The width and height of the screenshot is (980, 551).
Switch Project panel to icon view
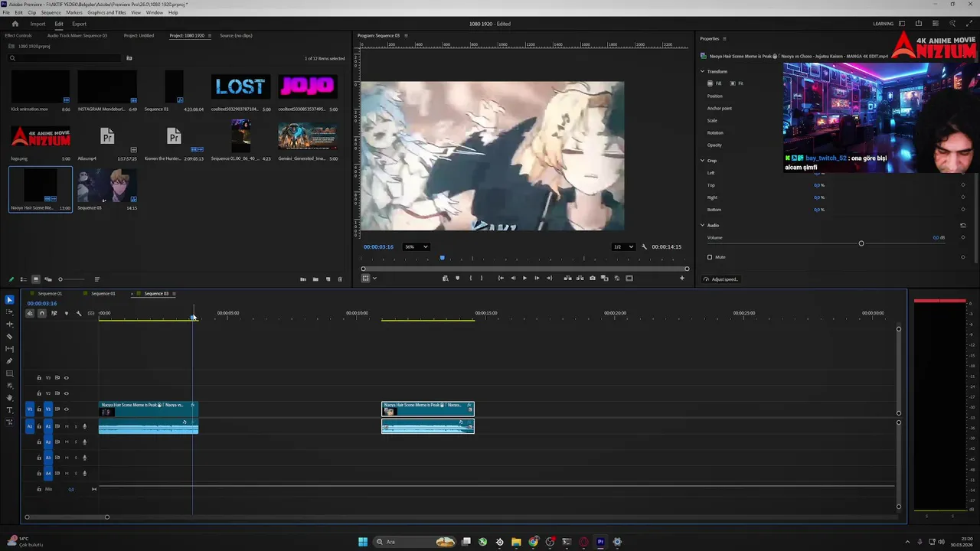click(35, 279)
